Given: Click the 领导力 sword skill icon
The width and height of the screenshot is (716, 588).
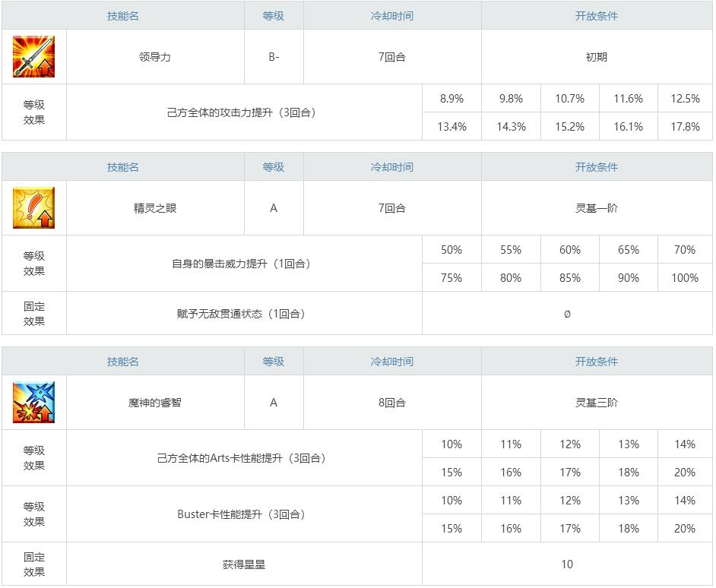Looking at the screenshot, I should pyautogui.click(x=33, y=57).
